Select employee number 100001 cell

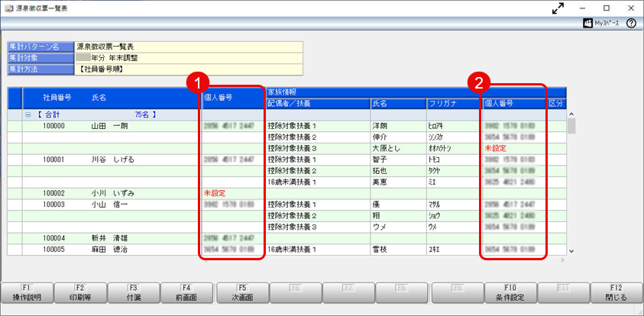[53, 160]
